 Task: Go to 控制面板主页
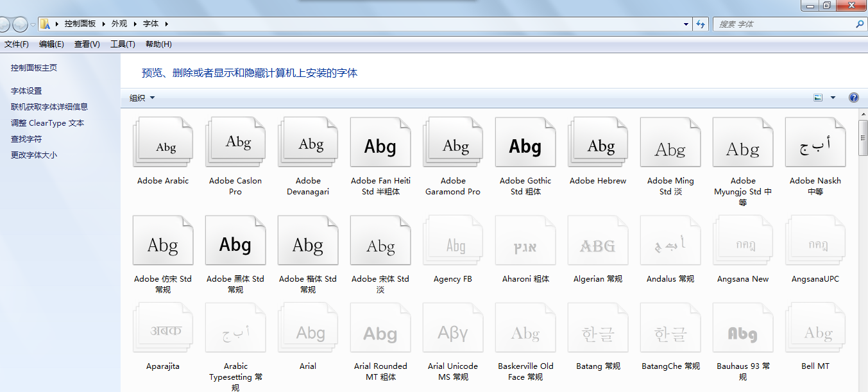click(34, 67)
